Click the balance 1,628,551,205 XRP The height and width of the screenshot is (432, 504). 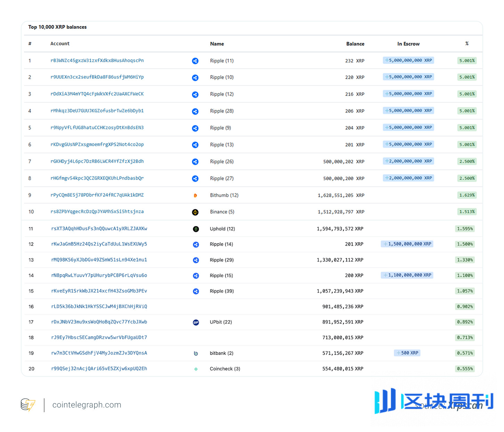pyautogui.click(x=341, y=196)
